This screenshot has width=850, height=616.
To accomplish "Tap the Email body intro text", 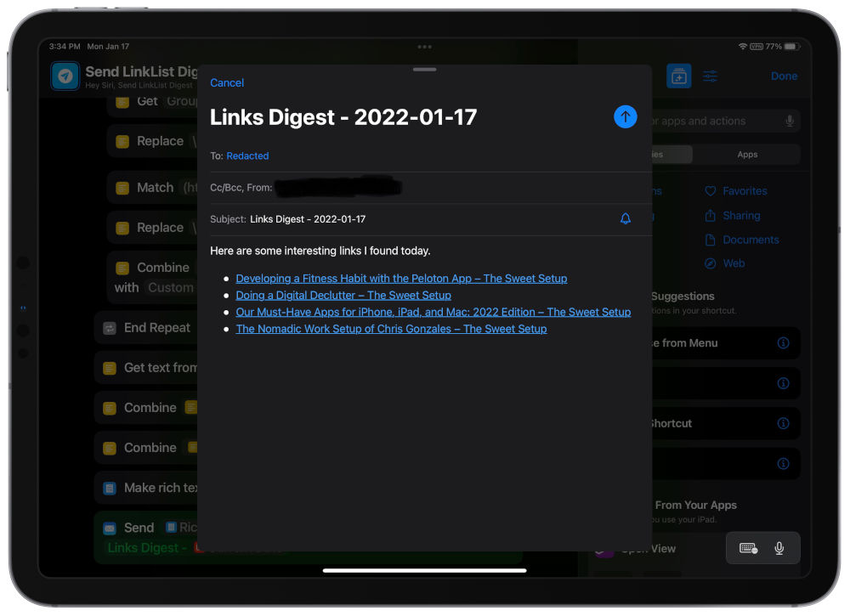I will coord(320,251).
